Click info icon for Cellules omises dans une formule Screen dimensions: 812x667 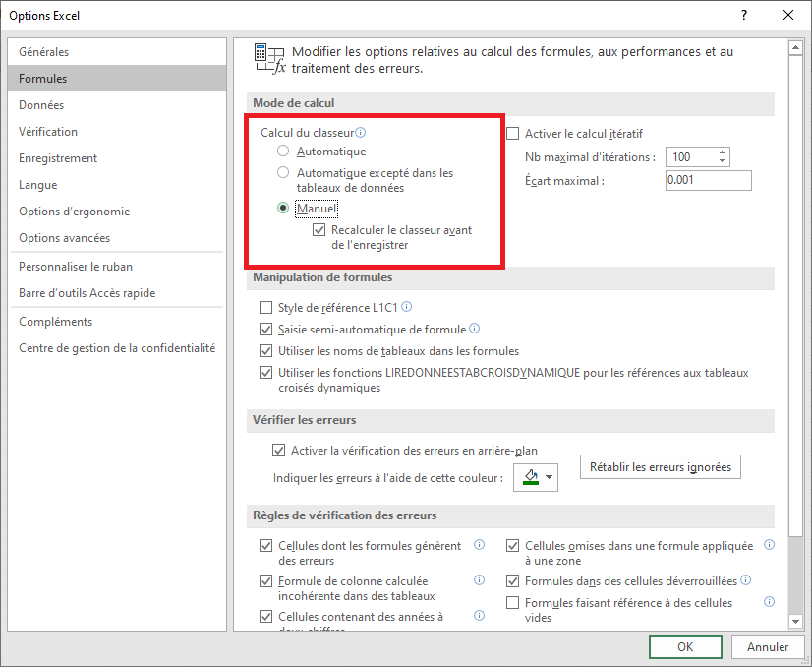pyautogui.click(x=770, y=545)
